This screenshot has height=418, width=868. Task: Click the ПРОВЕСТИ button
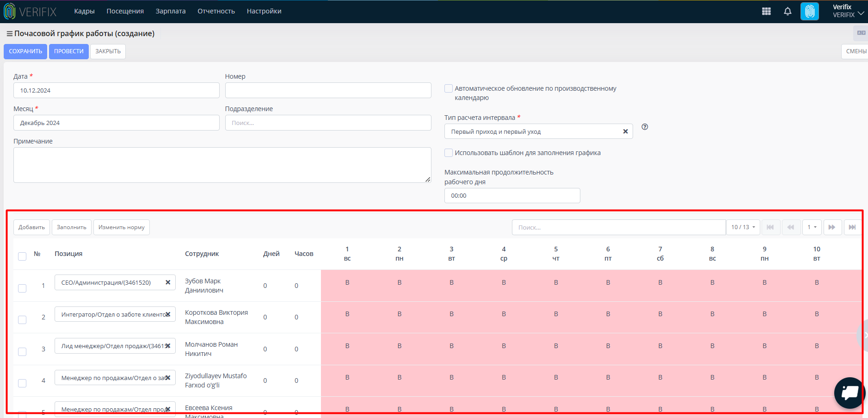pyautogui.click(x=69, y=51)
